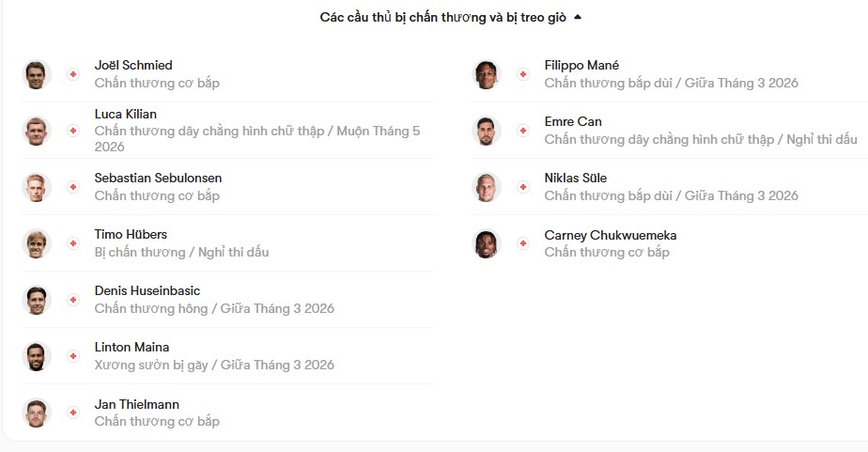The image size is (868, 452).
Task: Click the injury icon next to Timo Hübers
Action: click(73, 243)
